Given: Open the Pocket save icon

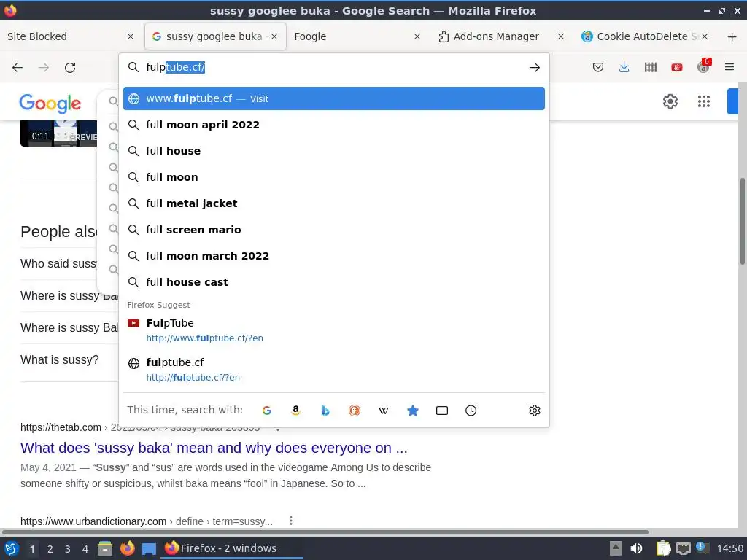Looking at the screenshot, I should click(598, 68).
